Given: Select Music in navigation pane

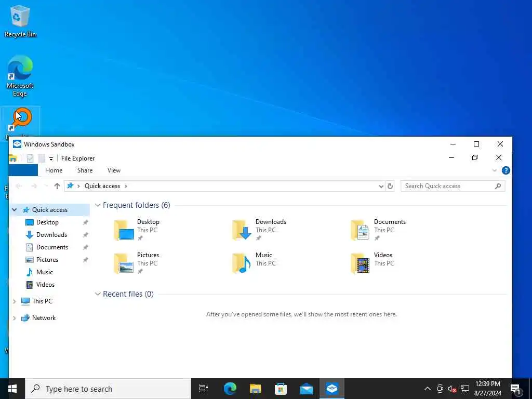Looking at the screenshot, I should 45,272.
